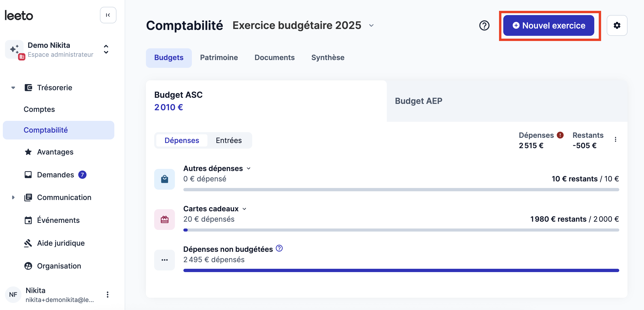The height and width of the screenshot is (310, 644).
Task: Click the Communication newspaper icon
Action: click(x=28, y=197)
